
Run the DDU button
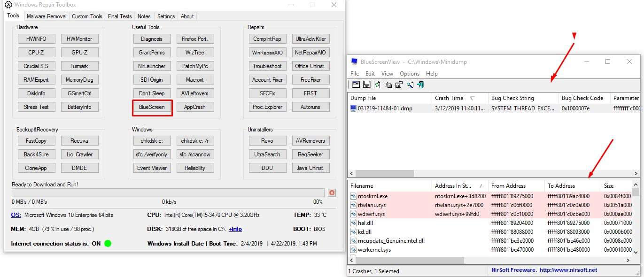tap(267, 168)
